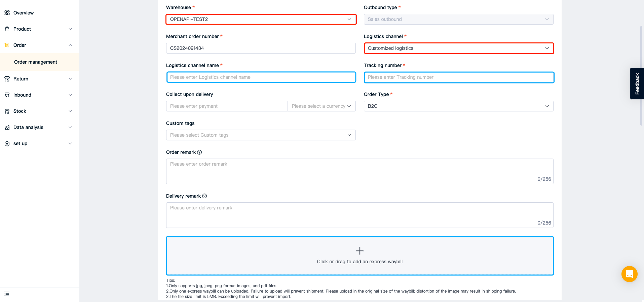This screenshot has width=644, height=302.
Task: Click the Data analysis chart icon
Action: tap(7, 127)
